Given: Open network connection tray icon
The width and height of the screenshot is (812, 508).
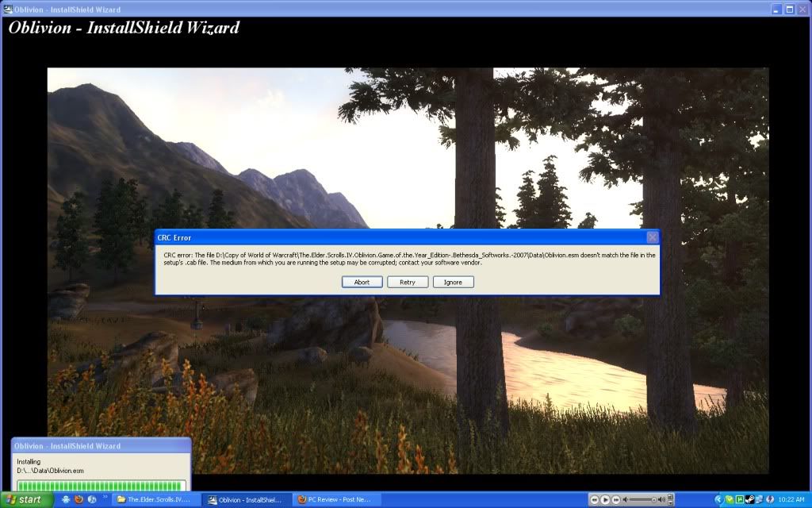Looking at the screenshot, I should click(x=759, y=500).
